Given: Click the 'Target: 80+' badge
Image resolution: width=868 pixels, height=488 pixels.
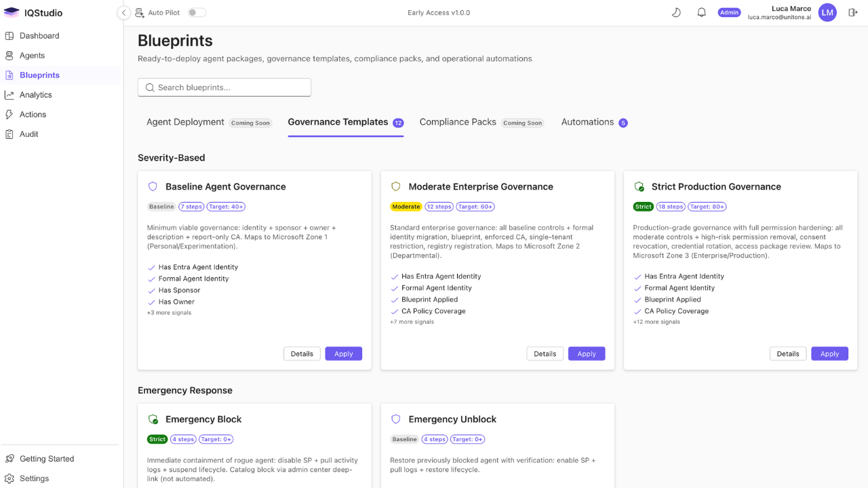Looking at the screenshot, I should [707, 207].
